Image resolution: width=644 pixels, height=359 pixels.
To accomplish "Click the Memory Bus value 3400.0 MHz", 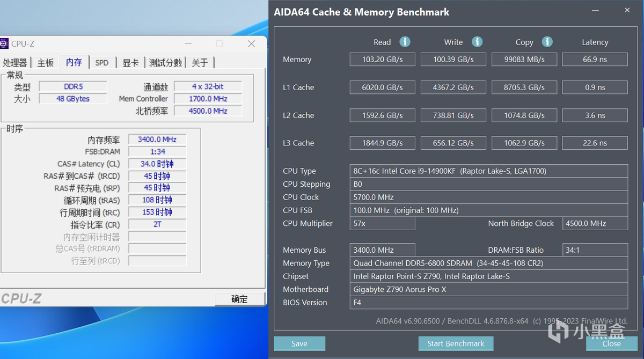I will pos(382,250).
